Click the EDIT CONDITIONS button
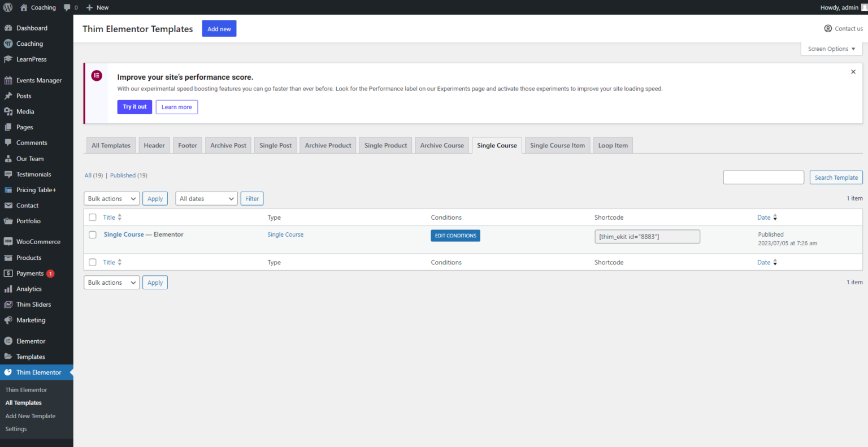The height and width of the screenshot is (447, 868). point(455,236)
